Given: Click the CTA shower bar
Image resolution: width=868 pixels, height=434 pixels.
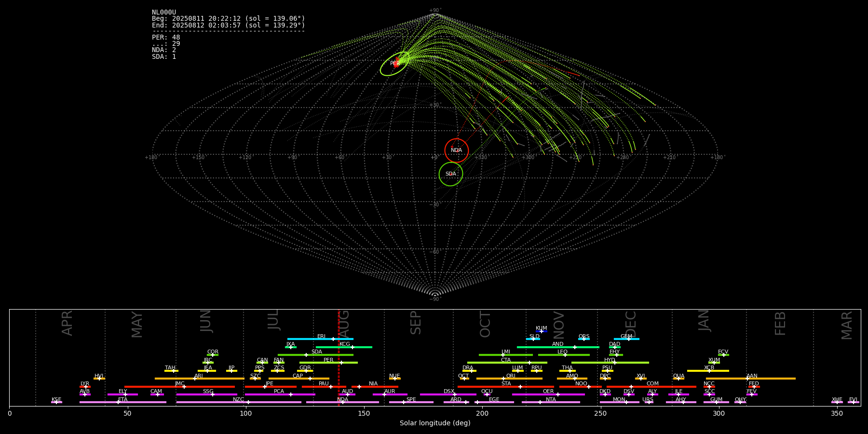Looking at the screenshot, I should point(507,363).
